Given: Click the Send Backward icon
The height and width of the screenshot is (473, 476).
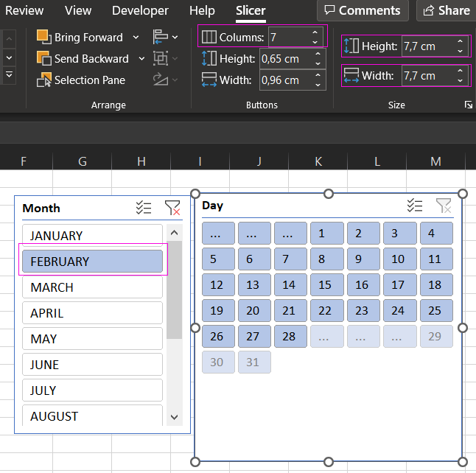Looking at the screenshot, I should (43, 58).
